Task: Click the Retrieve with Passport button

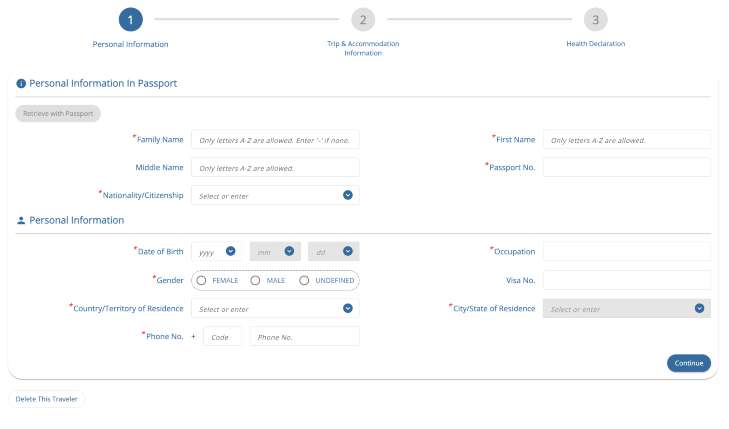Action: click(x=58, y=114)
